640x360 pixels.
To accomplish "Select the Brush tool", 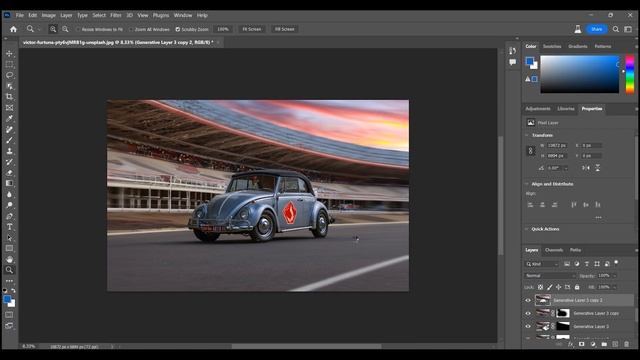I will click(x=9, y=140).
